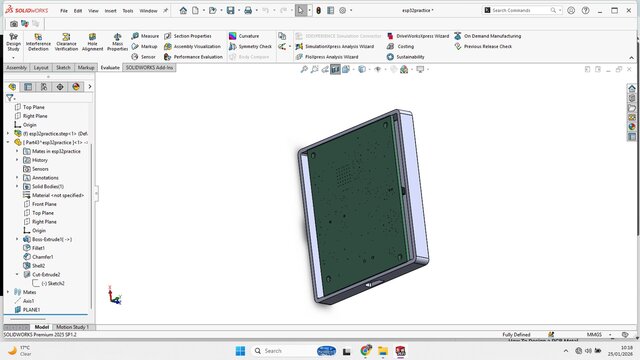Screen dimensions: 640x360
Task: Toggle the Section View in view toolbar
Action: pyautogui.click(x=335, y=69)
